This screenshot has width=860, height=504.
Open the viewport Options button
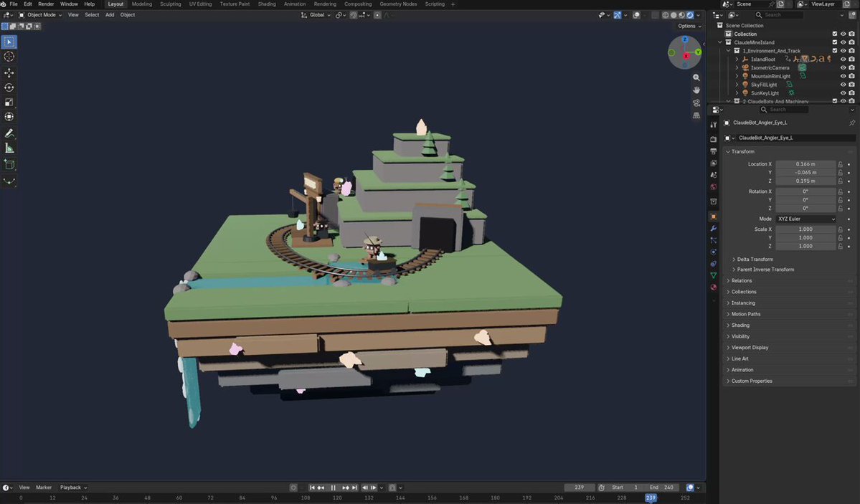tap(689, 26)
